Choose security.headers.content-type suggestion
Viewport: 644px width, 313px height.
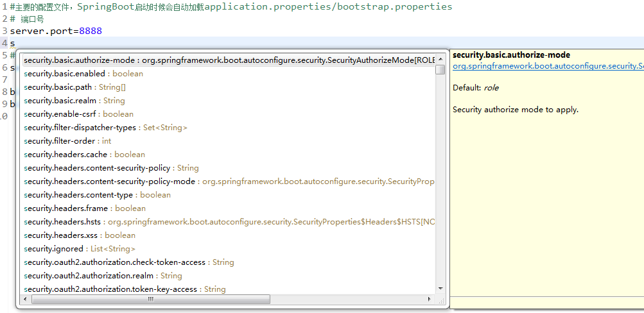tap(229, 195)
